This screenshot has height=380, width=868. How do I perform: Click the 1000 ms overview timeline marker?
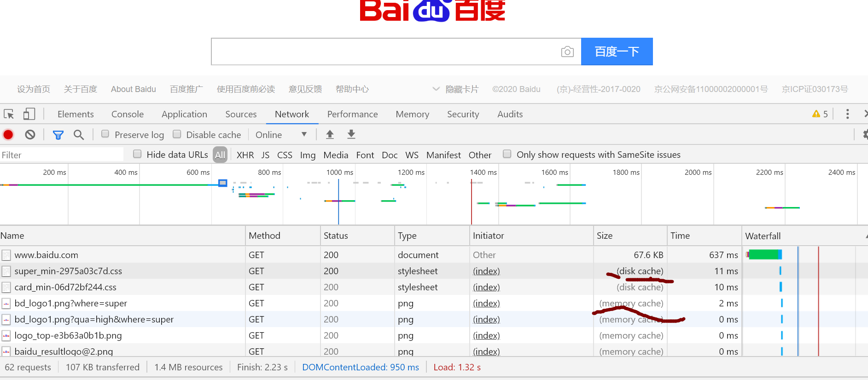[340, 172]
